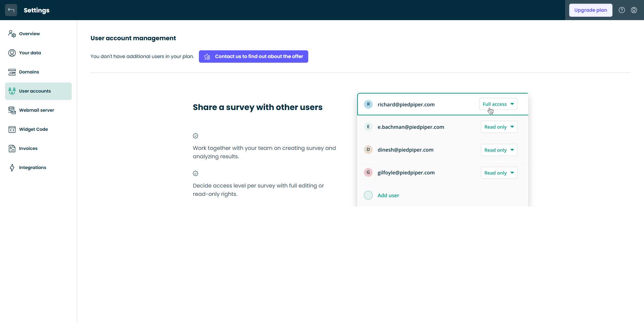Open Read only dropdown for gilfoyle@piedpiper.com
Image resolution: width=644 pixels, height=323 pixels.
point(499,173)
